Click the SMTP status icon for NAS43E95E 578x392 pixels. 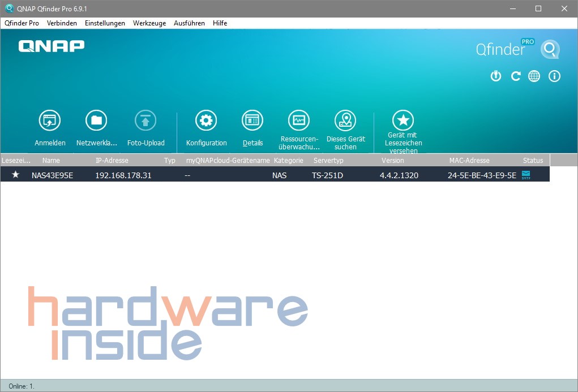(x=526, y=175)
